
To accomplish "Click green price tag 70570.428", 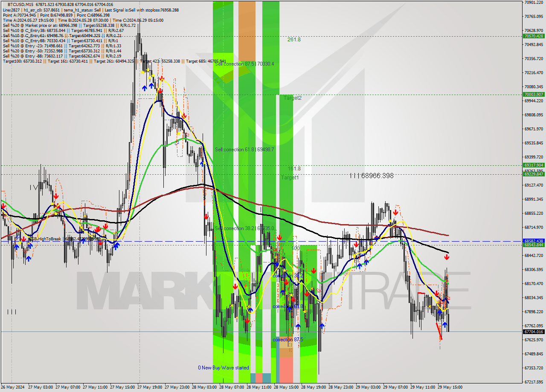I will pos(534,36).
